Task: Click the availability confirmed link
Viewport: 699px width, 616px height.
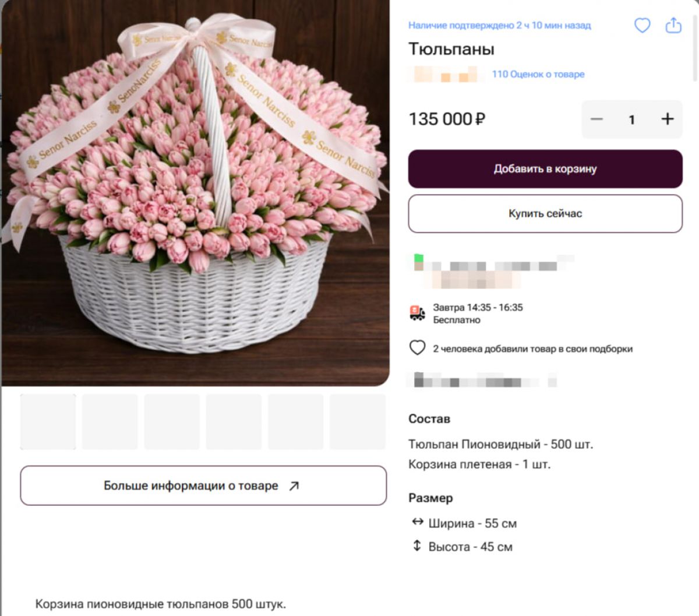Action: [x=499, y=26]
